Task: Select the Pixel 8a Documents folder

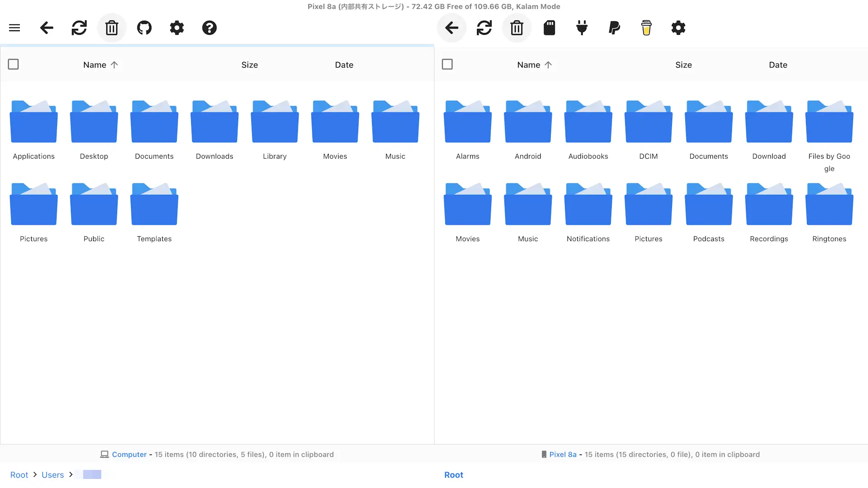Action: pos(709,130)
